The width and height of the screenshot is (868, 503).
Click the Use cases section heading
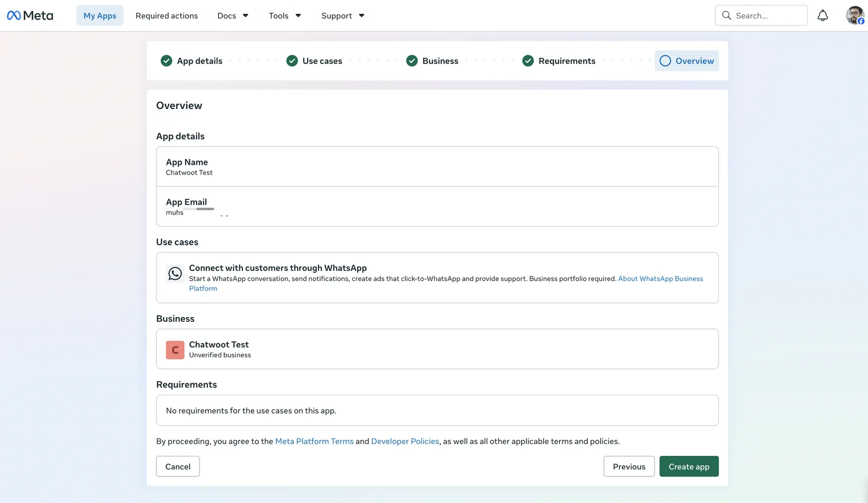[177, 242]
